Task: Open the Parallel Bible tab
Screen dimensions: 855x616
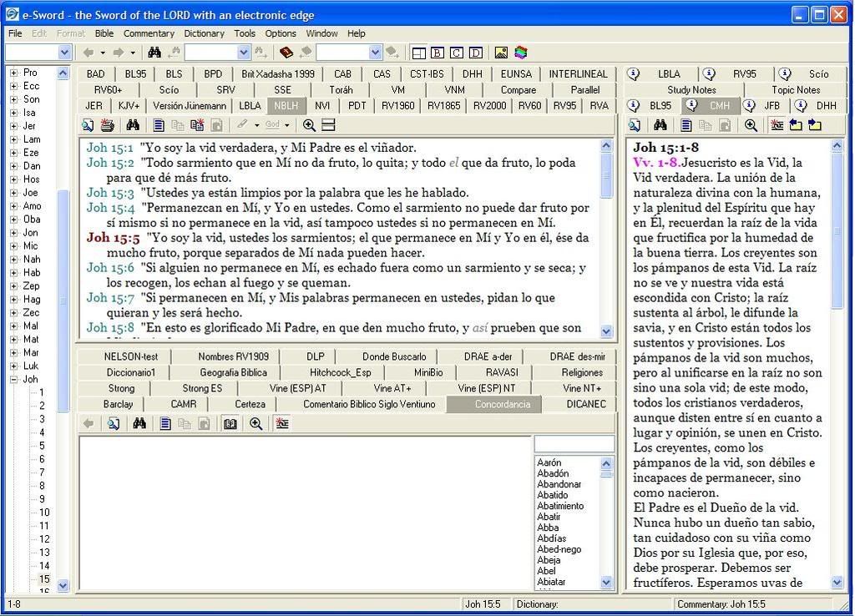Action: pyautogui.click(x=585, y=90)
